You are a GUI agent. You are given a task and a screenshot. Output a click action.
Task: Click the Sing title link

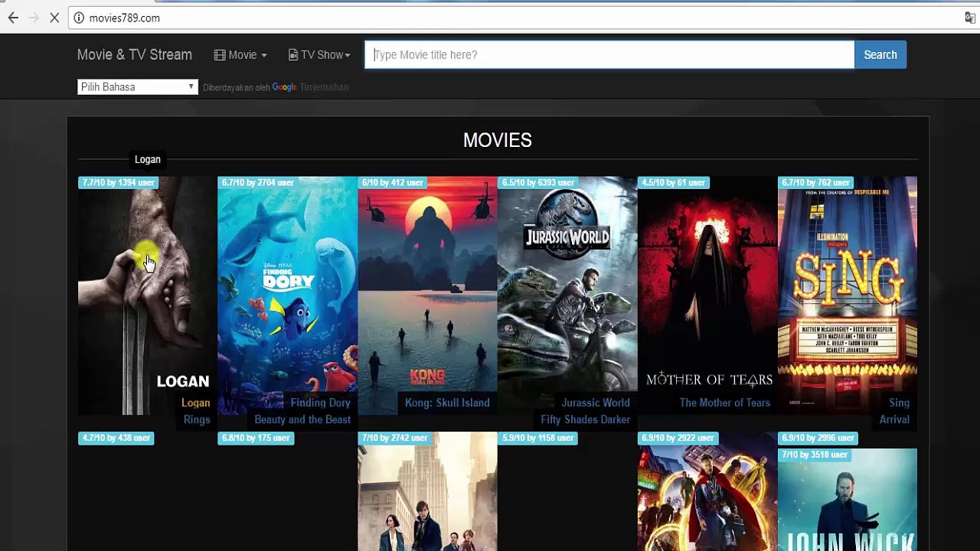(x=900, y=403)
